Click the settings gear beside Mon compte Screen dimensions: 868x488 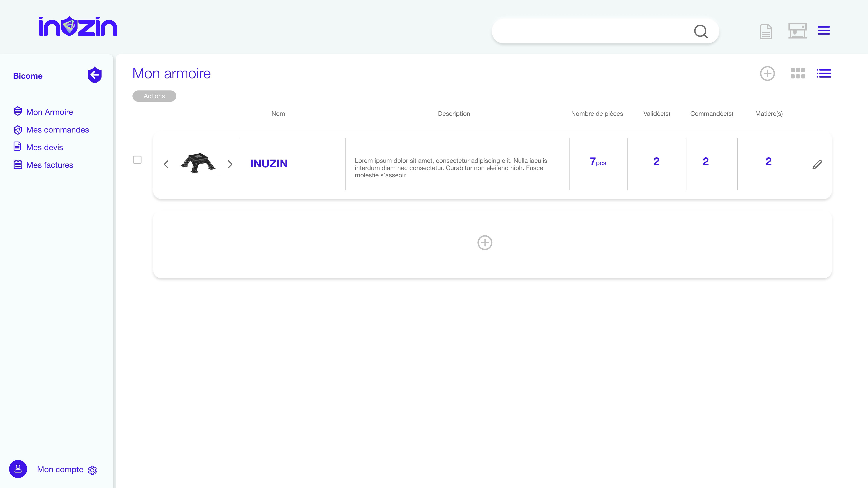pos(92,470)
